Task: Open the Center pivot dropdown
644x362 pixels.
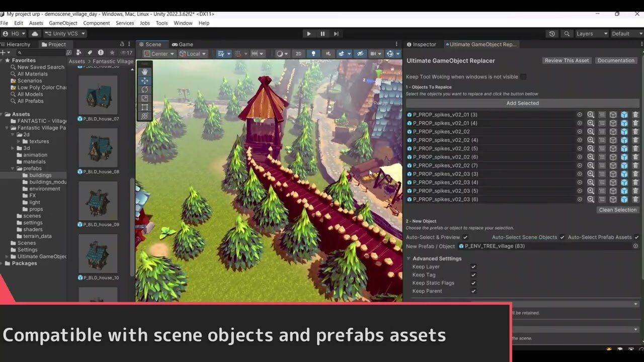Action: point(159,54)
